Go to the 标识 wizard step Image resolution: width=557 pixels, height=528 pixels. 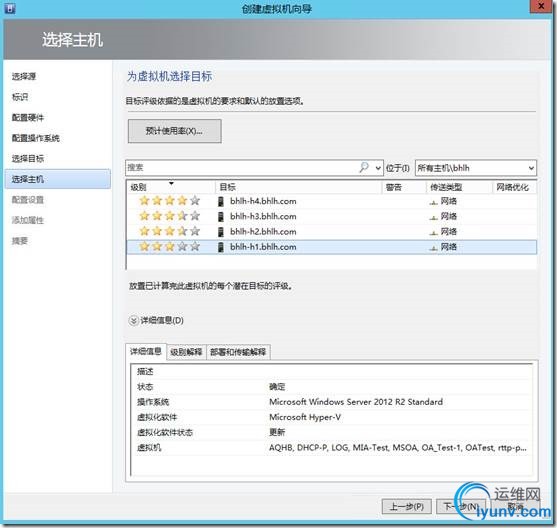[20, 97]
